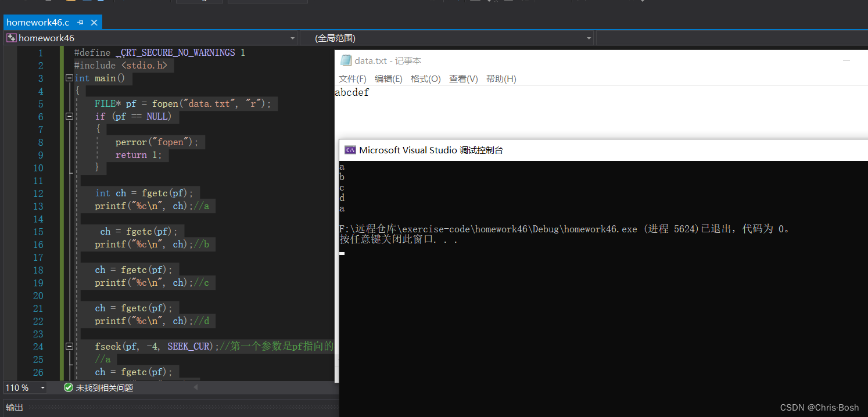Click the Notepad icon of data.txt window

pyautogui.click(x=346, y=60)
